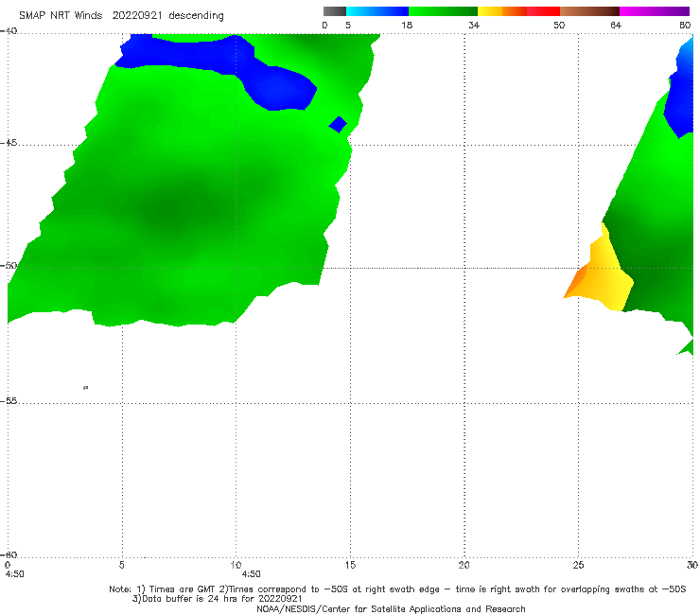Click the "4:50" swath time under longitude 10
Screen dimensions: 700x615
(251, 574)
